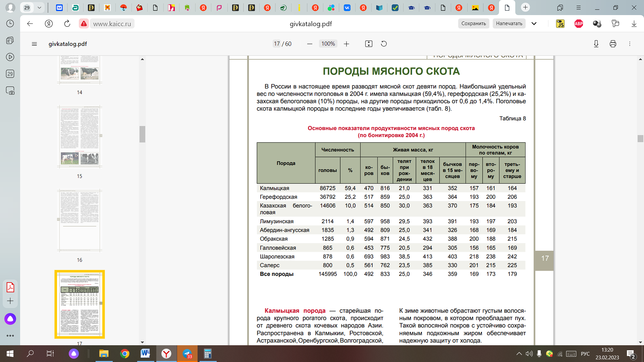Open the page 15 thumbnail
The image size is (644, 362).
[79, 137]
